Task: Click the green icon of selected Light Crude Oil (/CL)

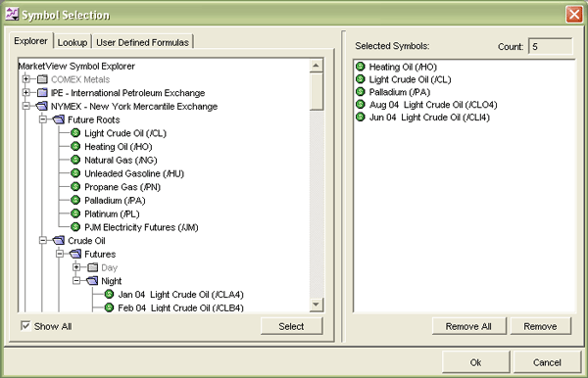Action: 361,79
